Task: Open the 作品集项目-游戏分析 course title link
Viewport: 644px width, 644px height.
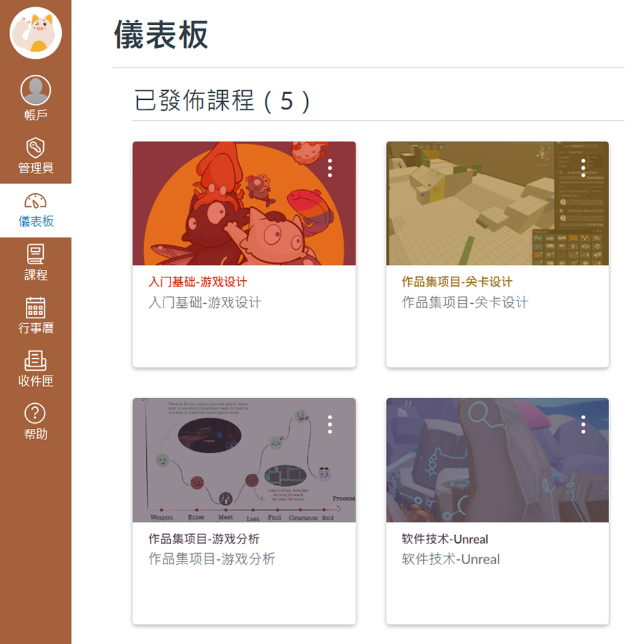Action: click(204, 539)
